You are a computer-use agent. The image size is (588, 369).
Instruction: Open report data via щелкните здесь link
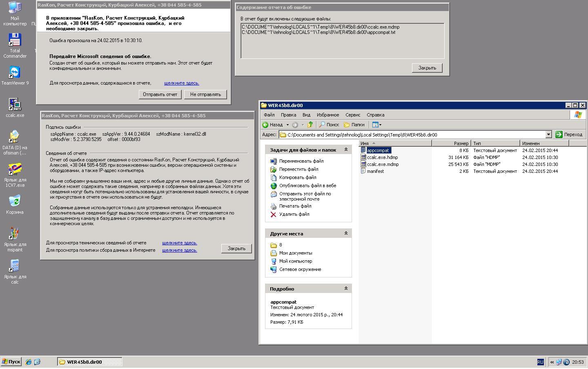(x=182, y=83)
